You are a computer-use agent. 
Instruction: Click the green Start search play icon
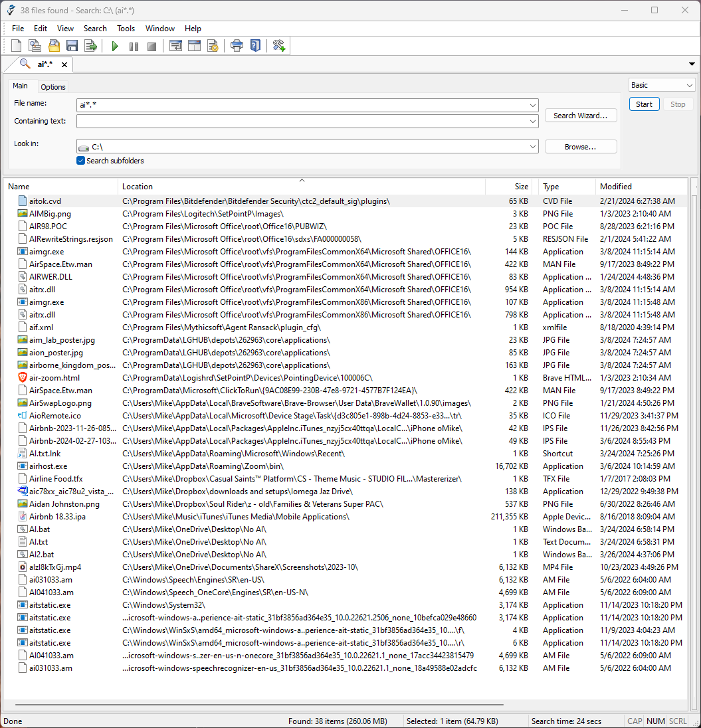click(x=115, y=46)
